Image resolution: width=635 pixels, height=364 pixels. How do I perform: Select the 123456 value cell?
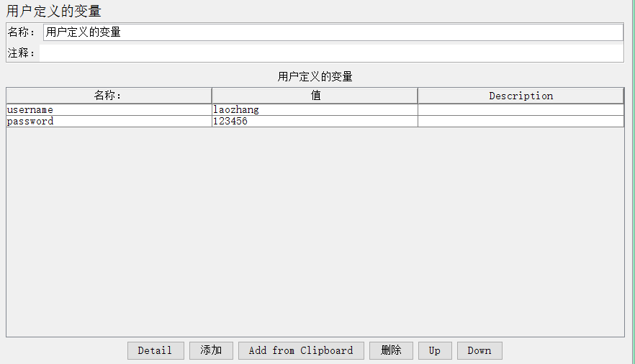(315, 122)
